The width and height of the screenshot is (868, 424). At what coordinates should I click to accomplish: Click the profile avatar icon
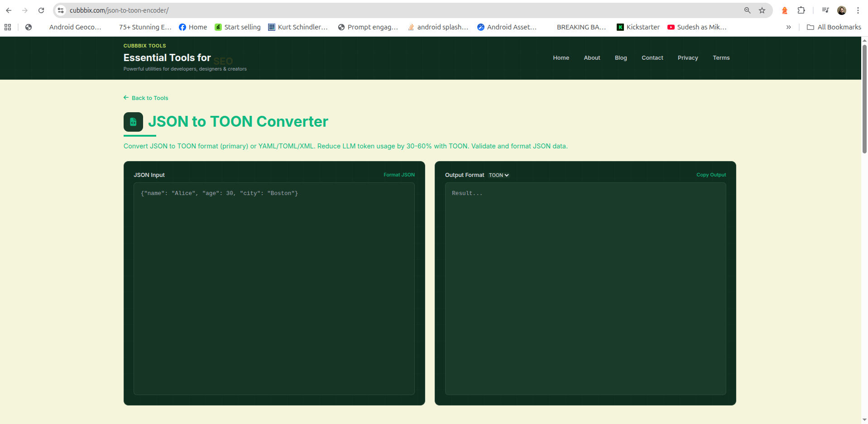coord(842,10)
